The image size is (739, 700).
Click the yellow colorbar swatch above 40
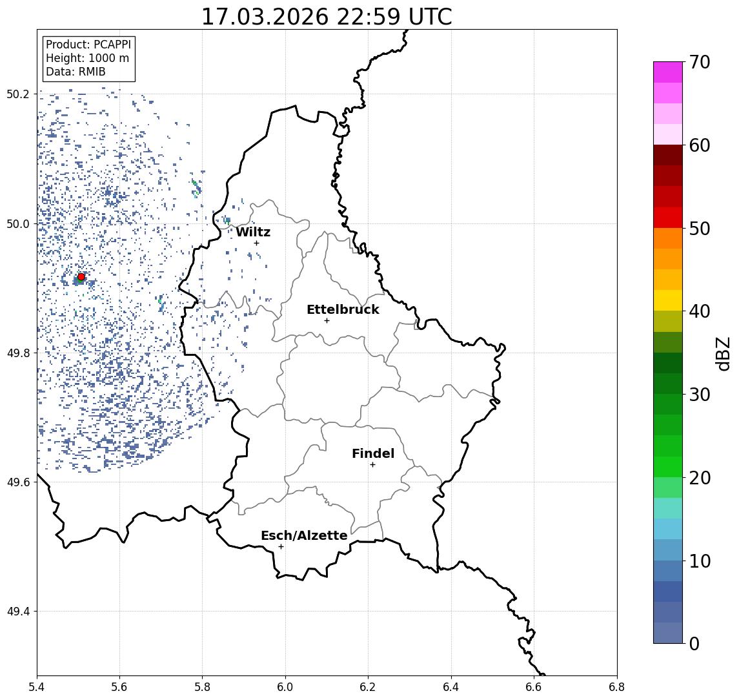pos(668,300)
